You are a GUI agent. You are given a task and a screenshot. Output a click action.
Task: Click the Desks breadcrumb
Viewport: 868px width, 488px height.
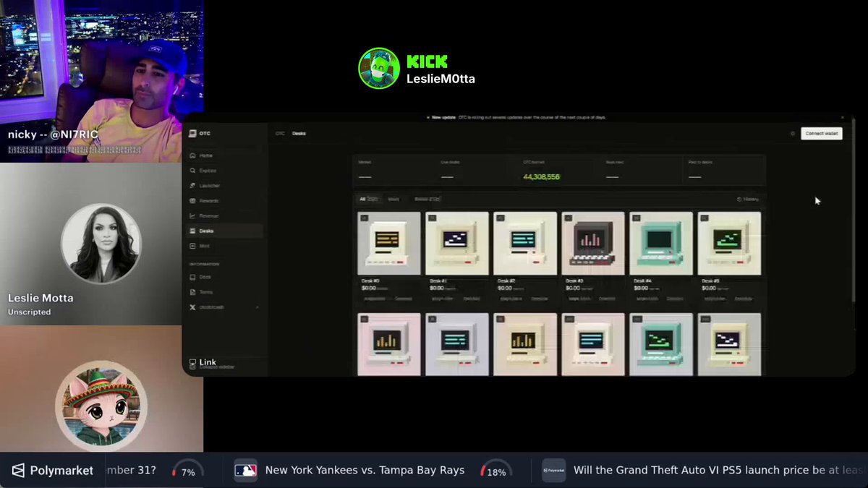click(x=299, y=134)
